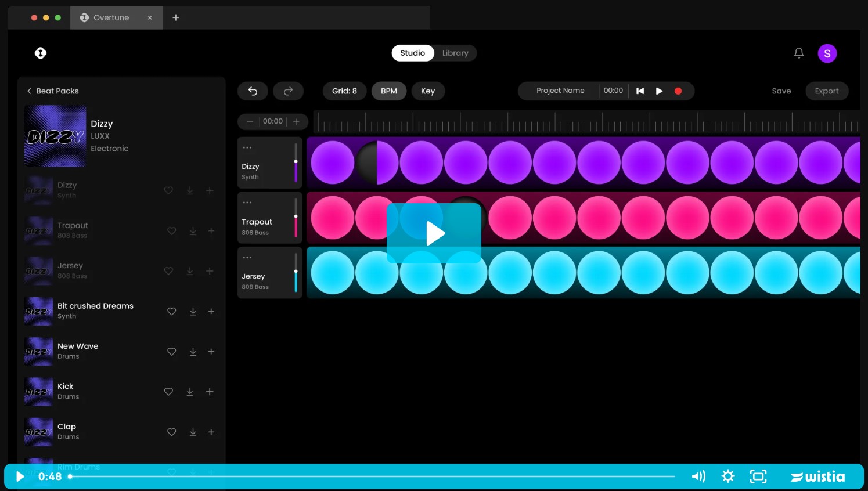The width and height of the screenshot is (868, 491).
Task: Toggle first pink Trapout beat circle
Action: pyautogui.click(x=333, y=218)
